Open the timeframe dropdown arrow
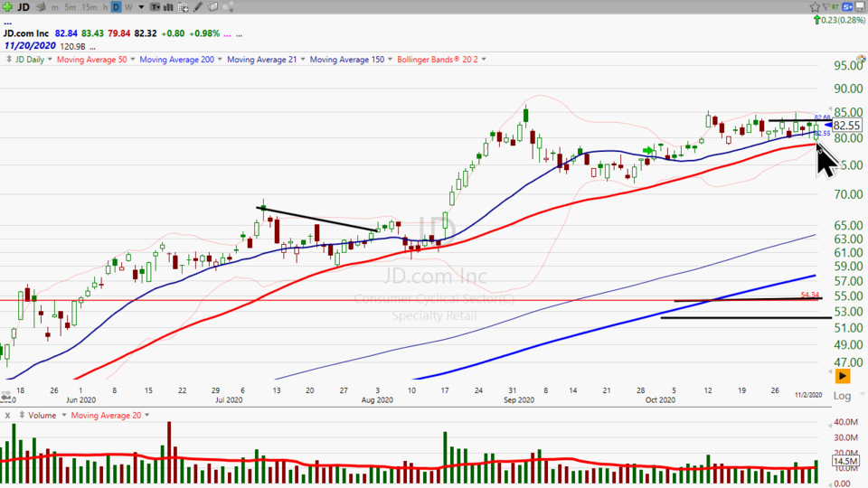 (x=141, y=8)
